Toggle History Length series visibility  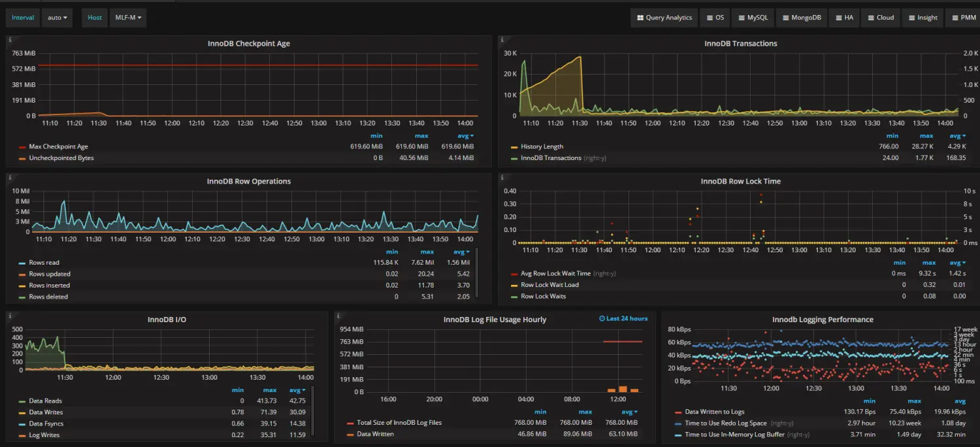point(542,146)
